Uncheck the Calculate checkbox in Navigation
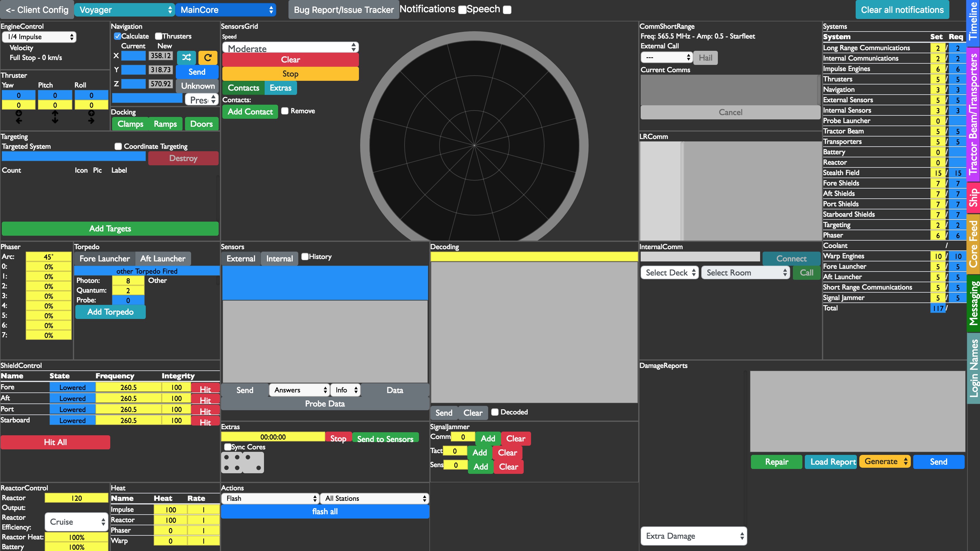The width and height of the screenshot is (980, 551). (x=118, y=36)
